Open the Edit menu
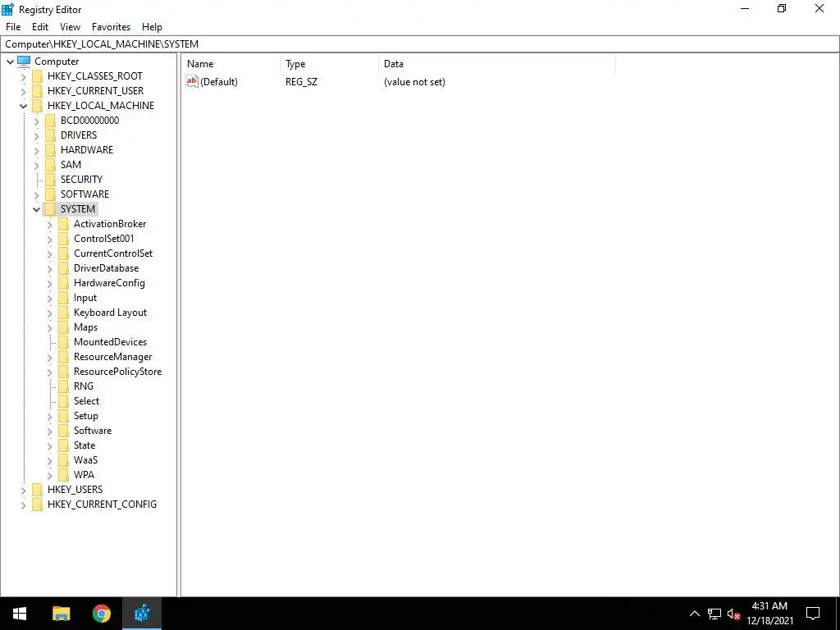Screen dimensions: 840x630 [40, 27]
